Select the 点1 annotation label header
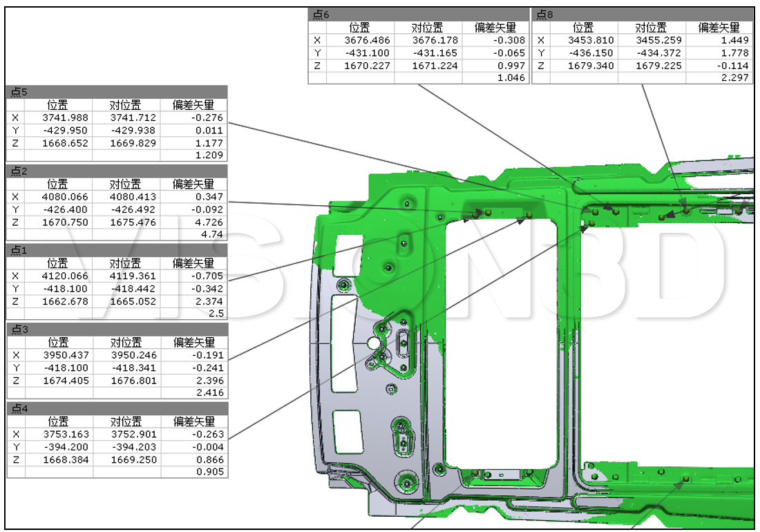Image resolution: width=760 pixels, height=532 pixels. (117, 250)
